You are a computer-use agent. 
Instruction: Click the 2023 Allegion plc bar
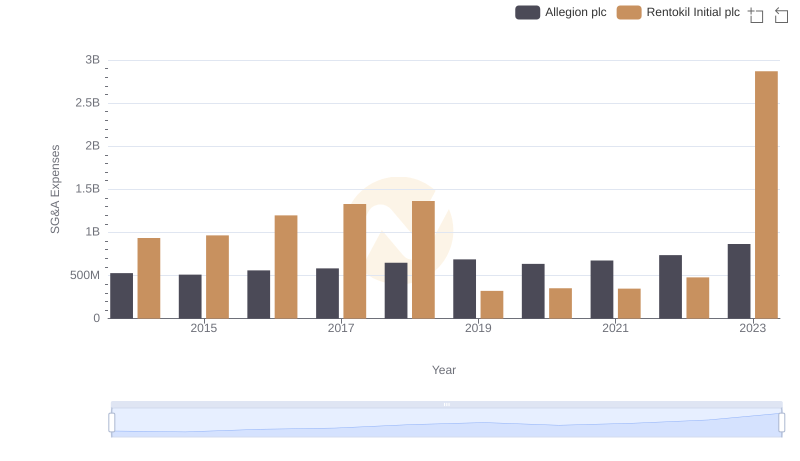739,281
